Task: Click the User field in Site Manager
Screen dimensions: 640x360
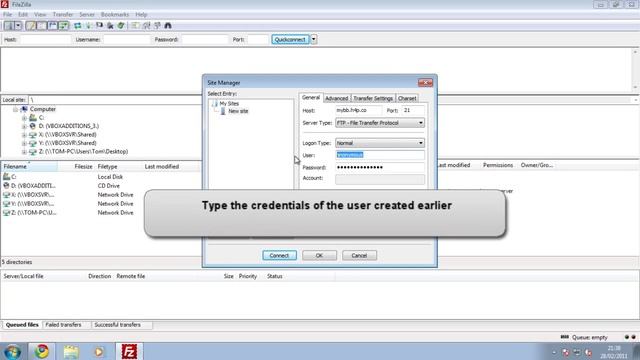Action: [380, 155]
